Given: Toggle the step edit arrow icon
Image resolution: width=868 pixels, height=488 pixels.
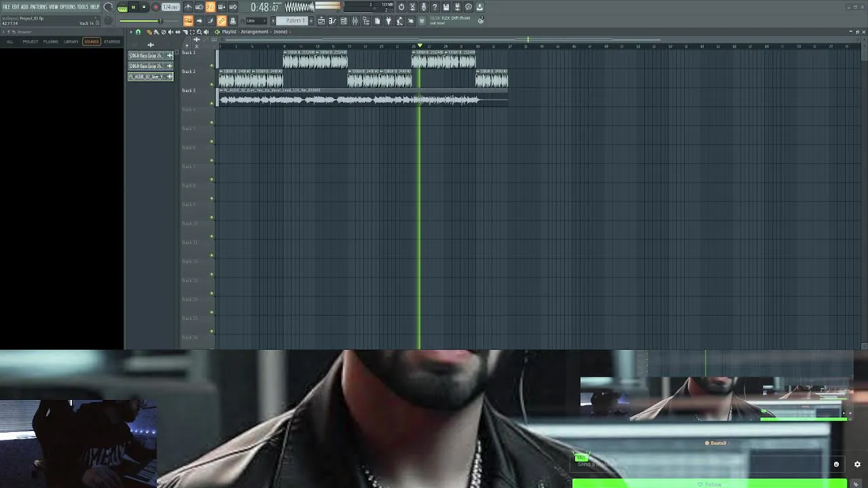Looking at the screenshot, I should [199, 20].
